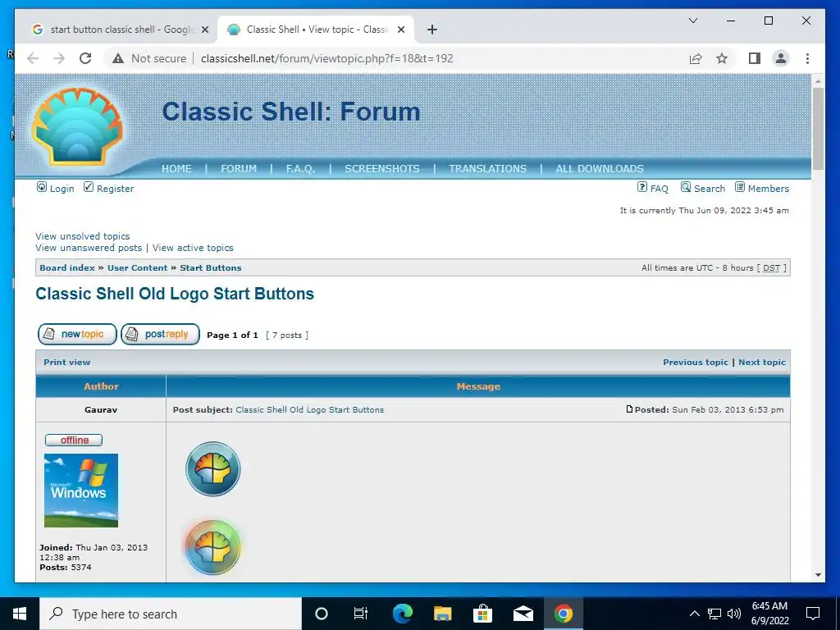Open forum Search link

click(x=702, y=188)
